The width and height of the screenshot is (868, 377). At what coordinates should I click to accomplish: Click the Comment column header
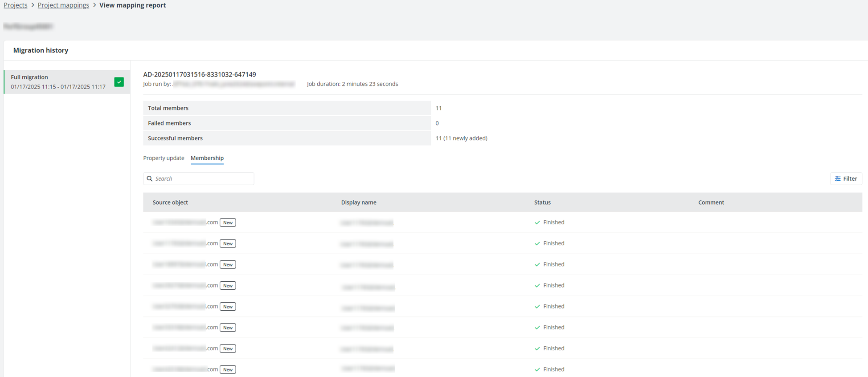[711, 203]
